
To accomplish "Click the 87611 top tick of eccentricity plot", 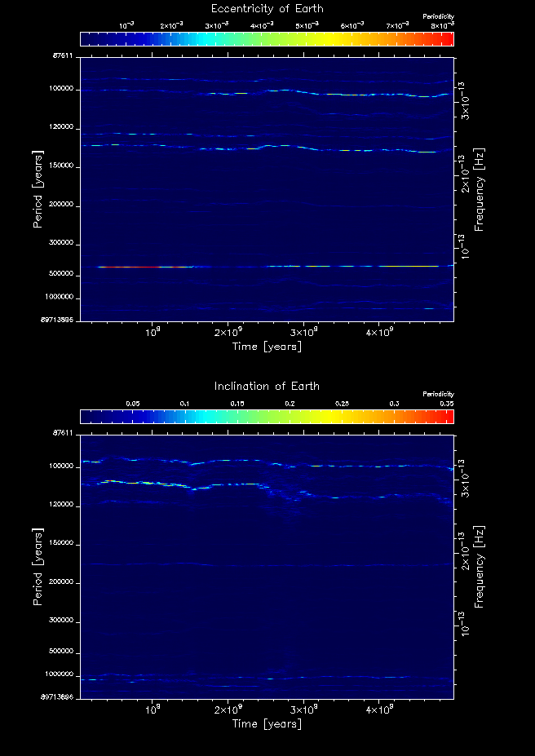I will coord(63,56).
